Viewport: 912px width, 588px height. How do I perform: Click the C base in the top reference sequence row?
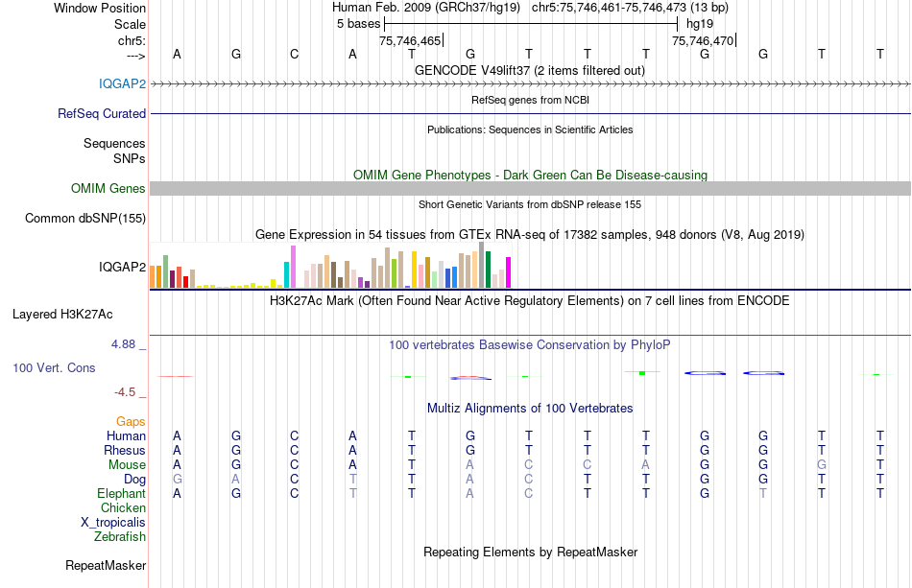pos(295,54)
